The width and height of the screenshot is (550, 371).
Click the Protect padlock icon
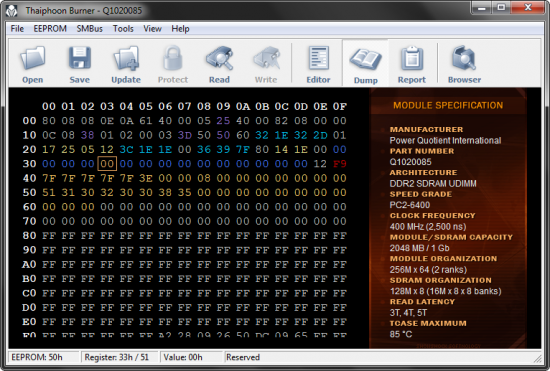pyautogui.click(x=173, y=58)
